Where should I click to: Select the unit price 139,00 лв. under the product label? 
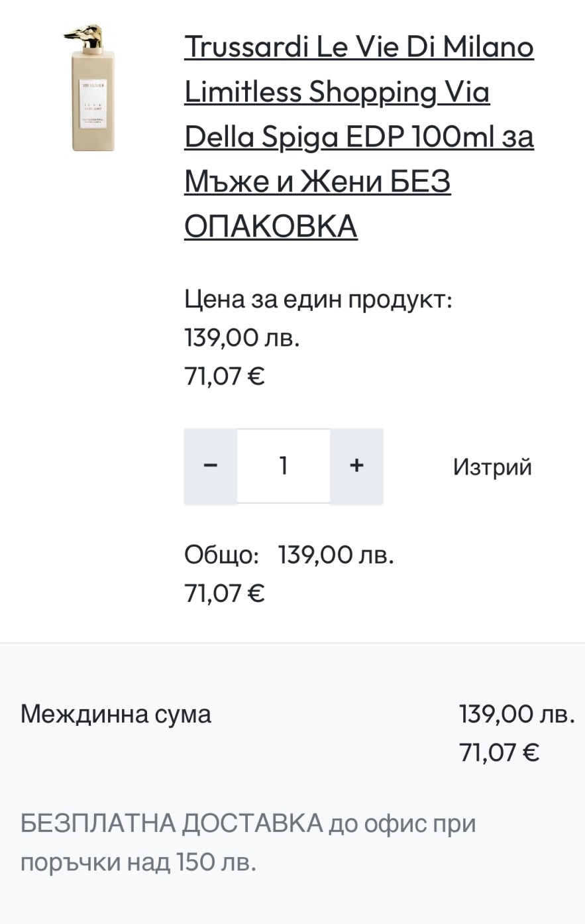click(x=242, y=337)
